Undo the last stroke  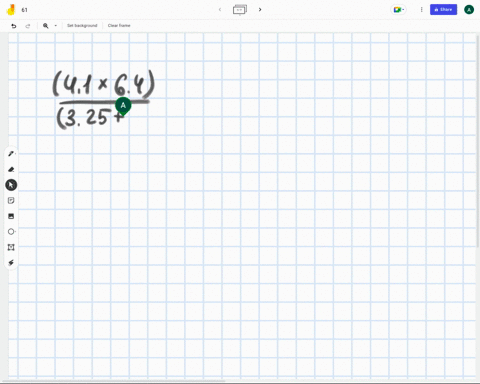coord(14,26)
